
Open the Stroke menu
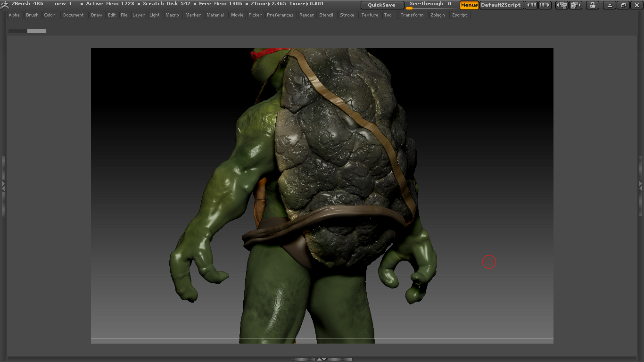click(347, 15)
